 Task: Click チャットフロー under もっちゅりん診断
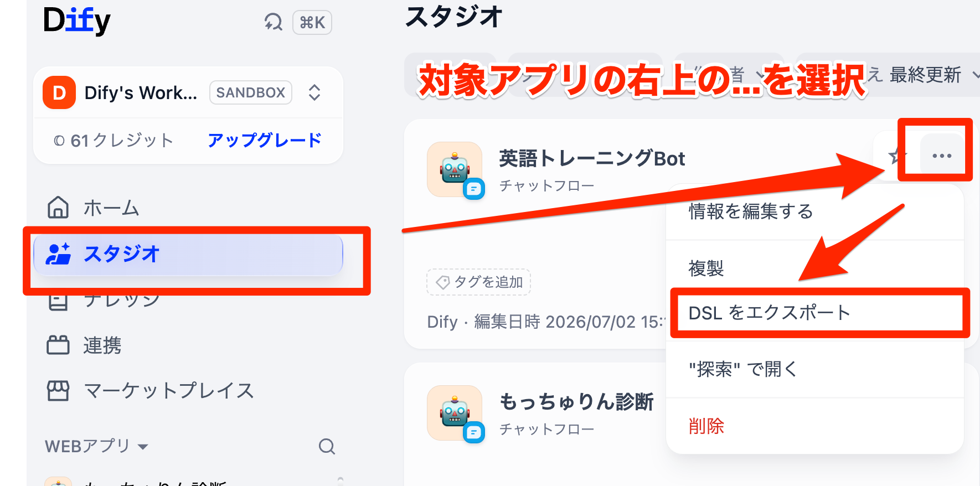(x=546, y=429)
